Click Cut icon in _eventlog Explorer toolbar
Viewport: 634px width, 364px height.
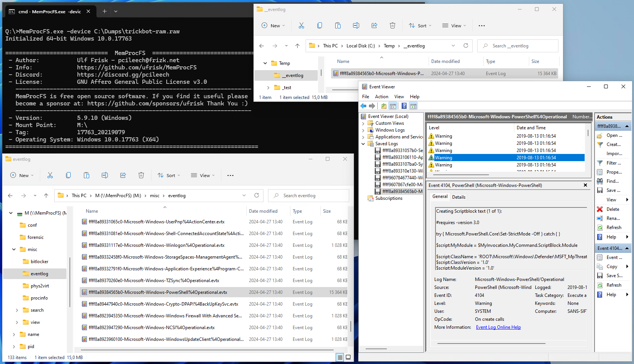(301, 25)
